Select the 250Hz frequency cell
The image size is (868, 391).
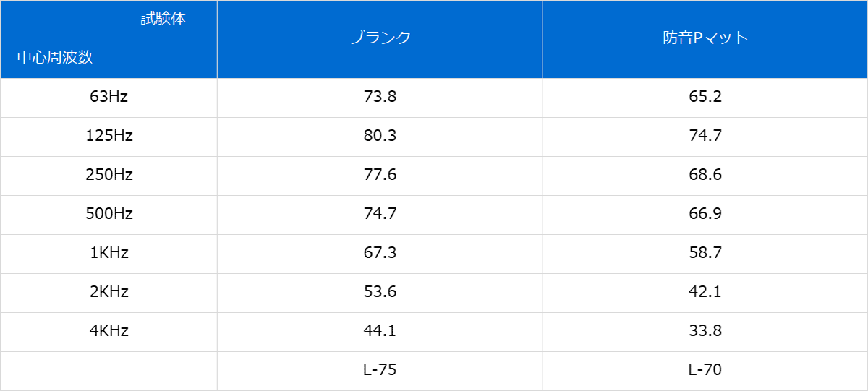pos(109,175)
